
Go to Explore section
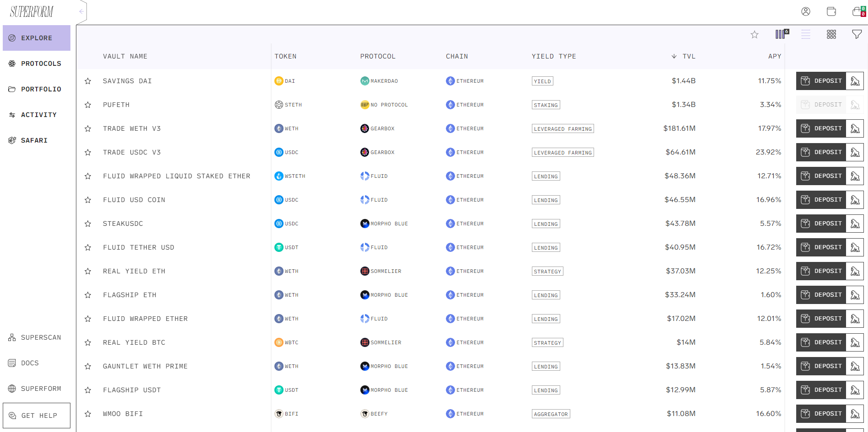[x=37, y=38]
